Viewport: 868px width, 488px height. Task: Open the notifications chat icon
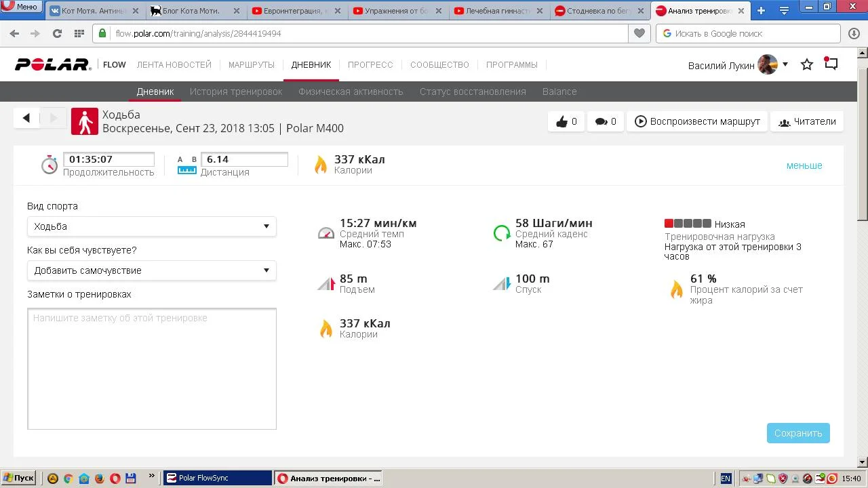[x=831, y=64]
